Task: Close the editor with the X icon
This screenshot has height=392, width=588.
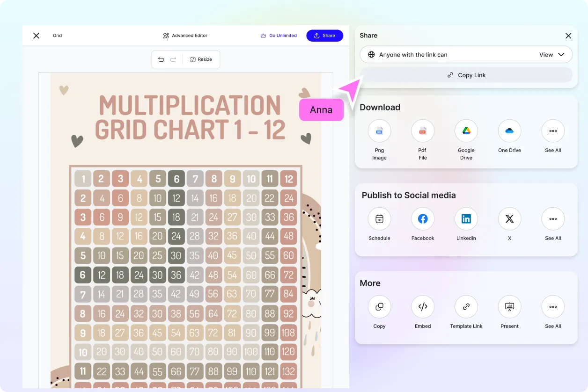Action: (36, 36)
